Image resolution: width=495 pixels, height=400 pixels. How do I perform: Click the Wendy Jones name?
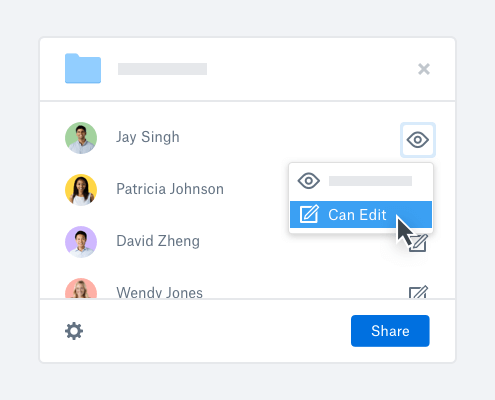click(x=159, y=292)
